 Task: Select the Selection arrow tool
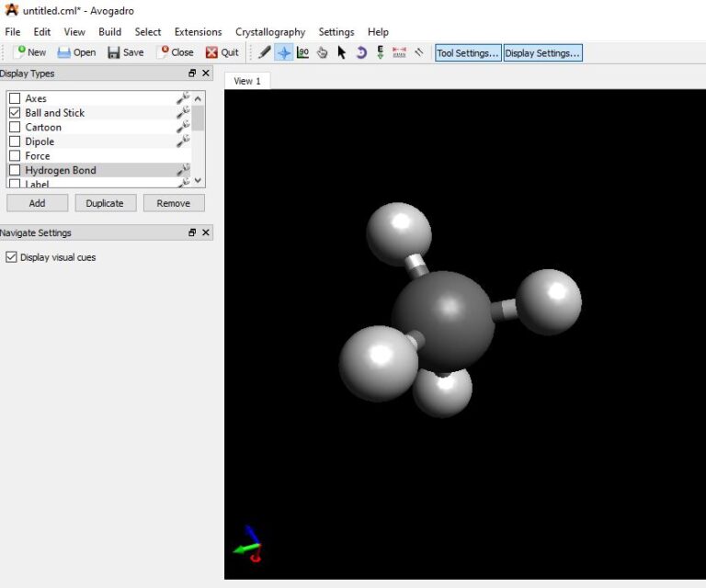pyautogui.click(x=342, y=52)
